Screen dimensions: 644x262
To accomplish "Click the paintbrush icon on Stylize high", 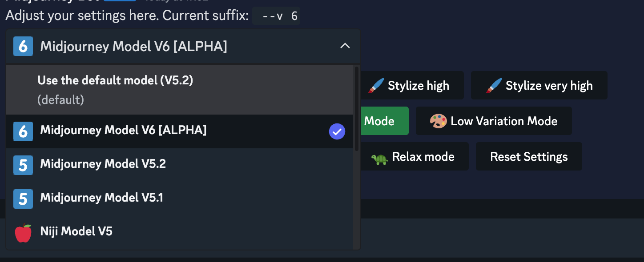I will pos(376,86).
